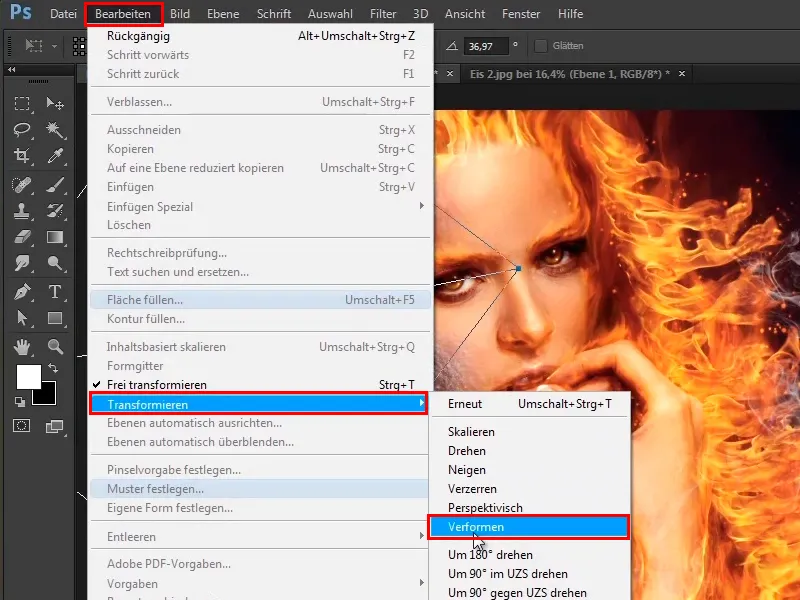
Task: Choose Neigen from the submenu
Action: coord(531,470)
